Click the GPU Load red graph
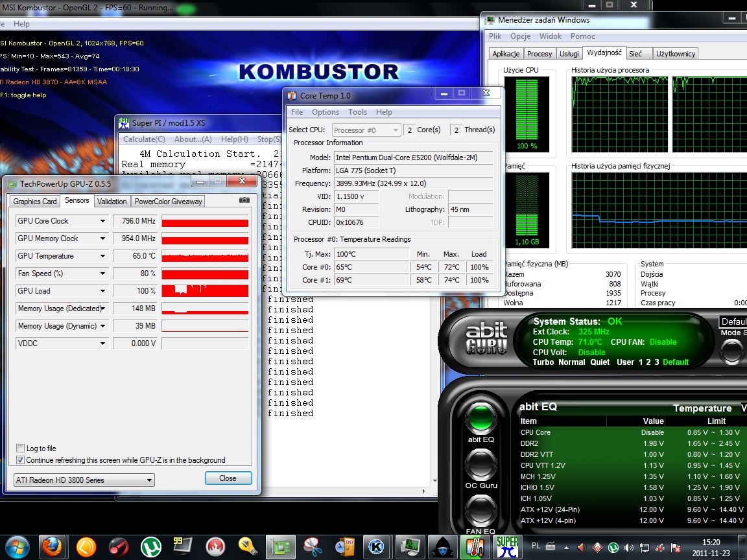The image size is (747, 560). point(205,291)
